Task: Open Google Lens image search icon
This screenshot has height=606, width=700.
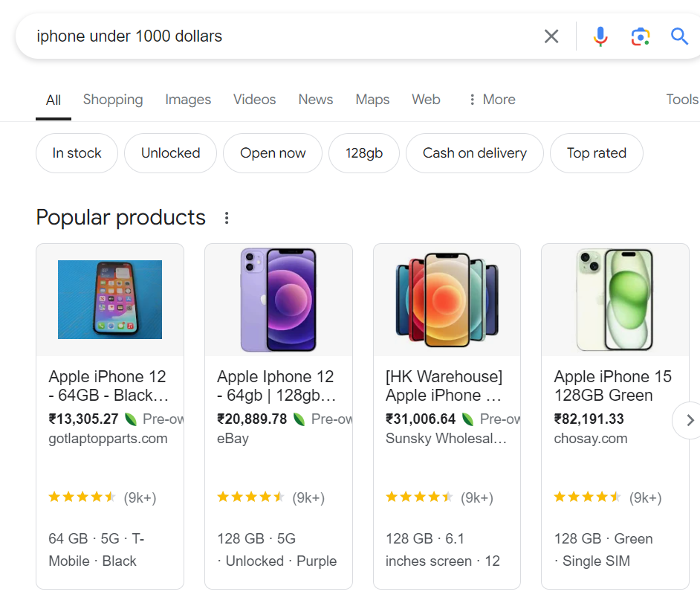Action: [x=640, y=36]
